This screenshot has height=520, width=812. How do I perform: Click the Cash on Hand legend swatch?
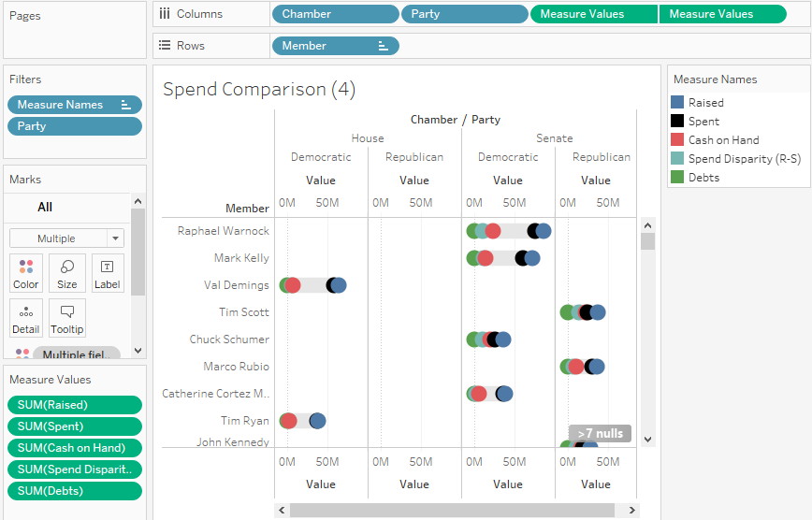[678, 140]
